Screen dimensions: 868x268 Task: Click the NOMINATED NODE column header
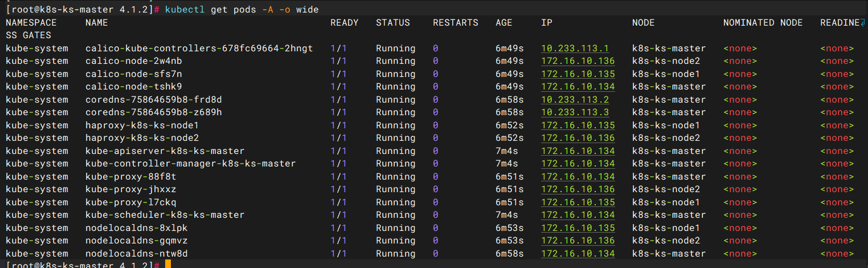[763, 23]
